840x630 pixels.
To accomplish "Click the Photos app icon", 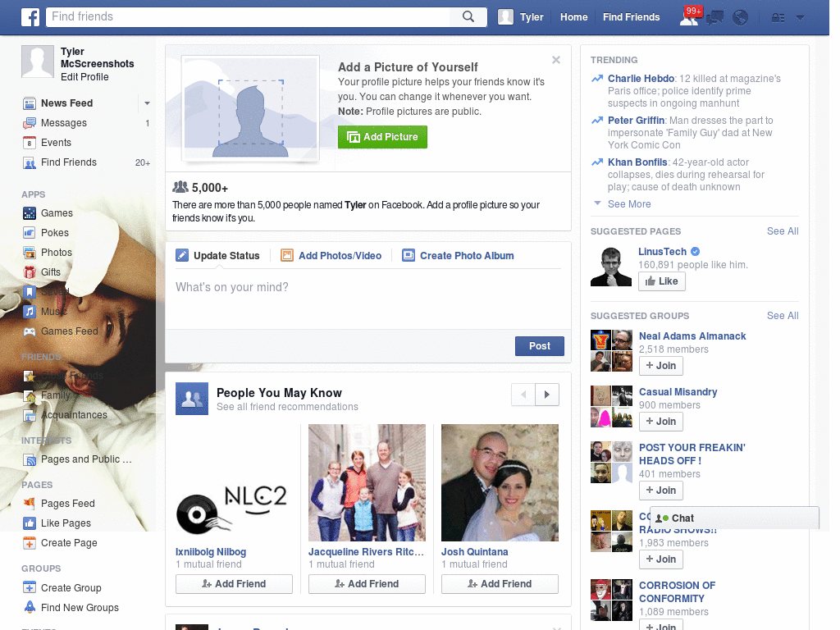I will coord(30,253).
